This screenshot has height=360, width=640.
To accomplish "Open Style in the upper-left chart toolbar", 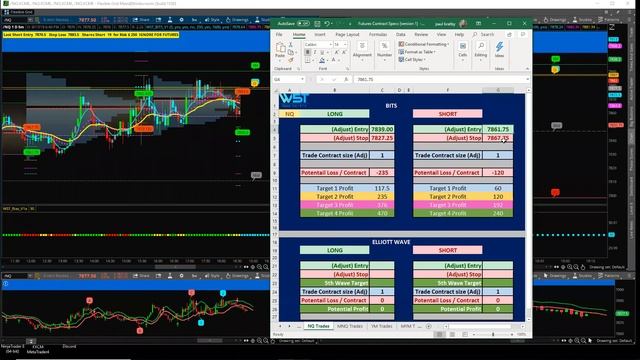I will pos(212,20).
